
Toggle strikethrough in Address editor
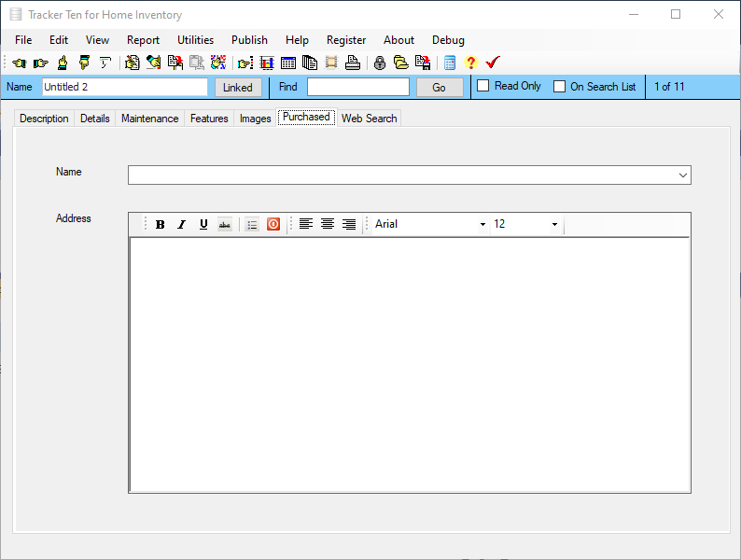point(225,225)
